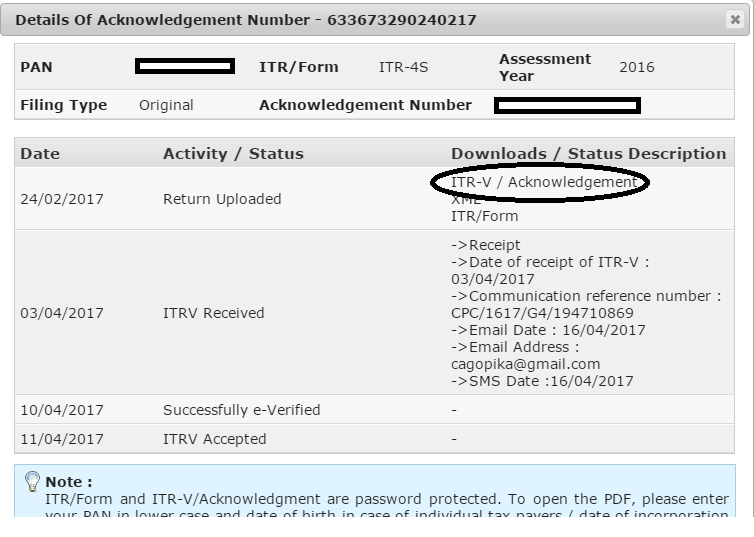Select the Successfully e-Verified status cell

point(241,410)
